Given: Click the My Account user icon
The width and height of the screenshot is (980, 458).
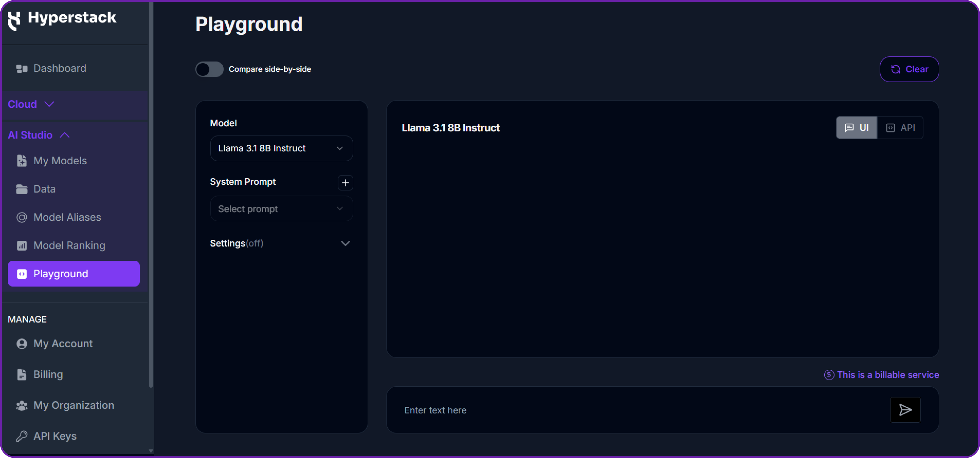Looking at the screenshot, I should click(x=22, y=344).
